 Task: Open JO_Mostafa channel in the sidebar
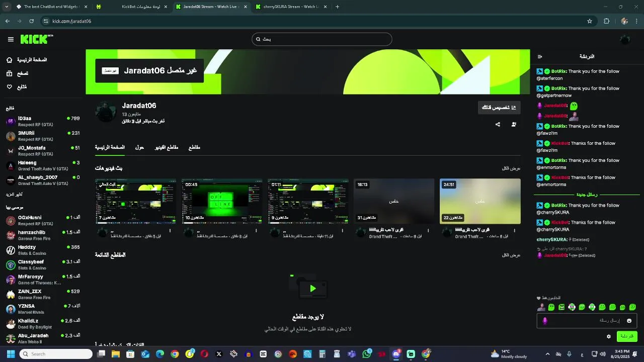[43, 150]
